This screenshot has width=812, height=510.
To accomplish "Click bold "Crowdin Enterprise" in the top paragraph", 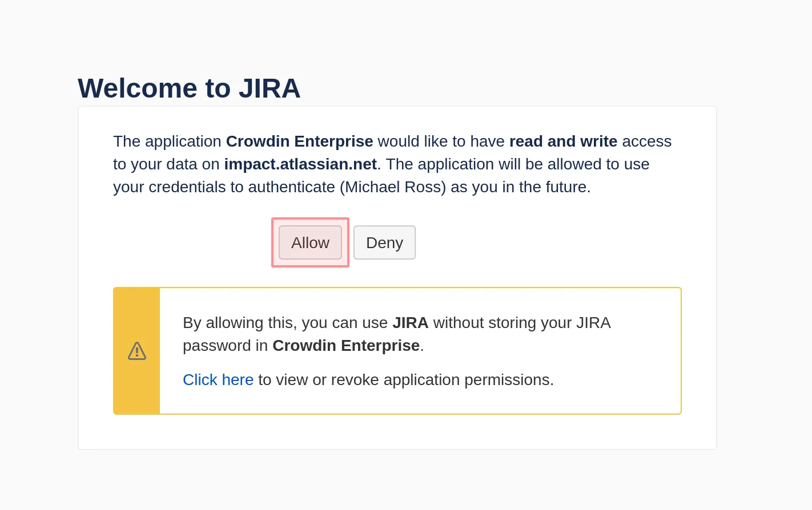I will click(299, 141).
